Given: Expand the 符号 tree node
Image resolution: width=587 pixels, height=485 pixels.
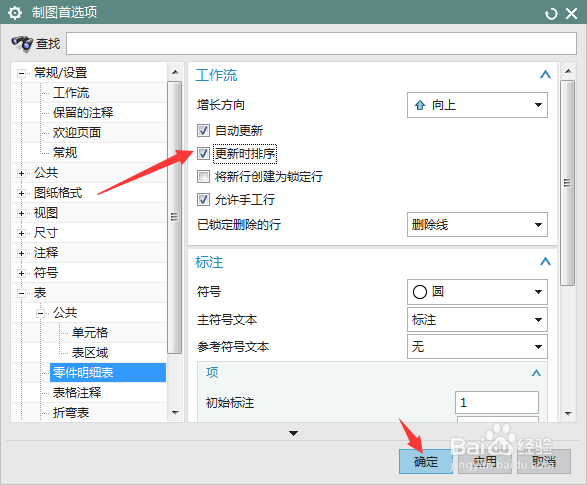Looking at the screenshot, I should 21,274.
